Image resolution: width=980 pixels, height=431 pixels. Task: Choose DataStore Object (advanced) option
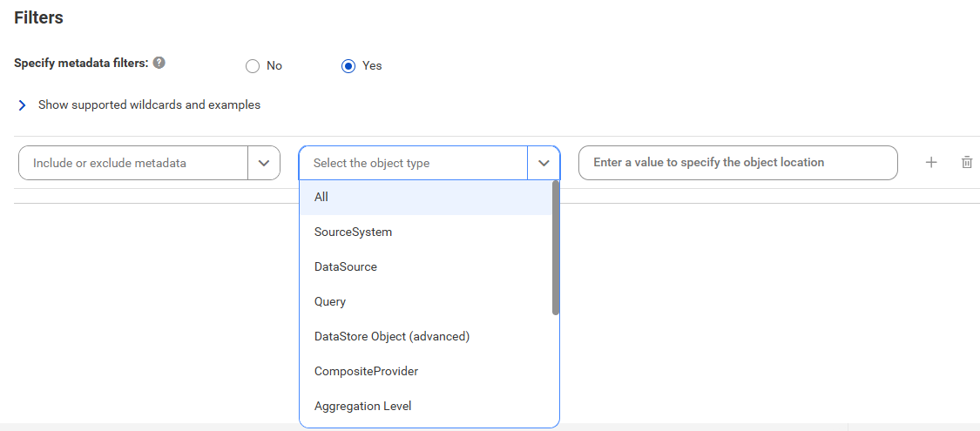426,337
